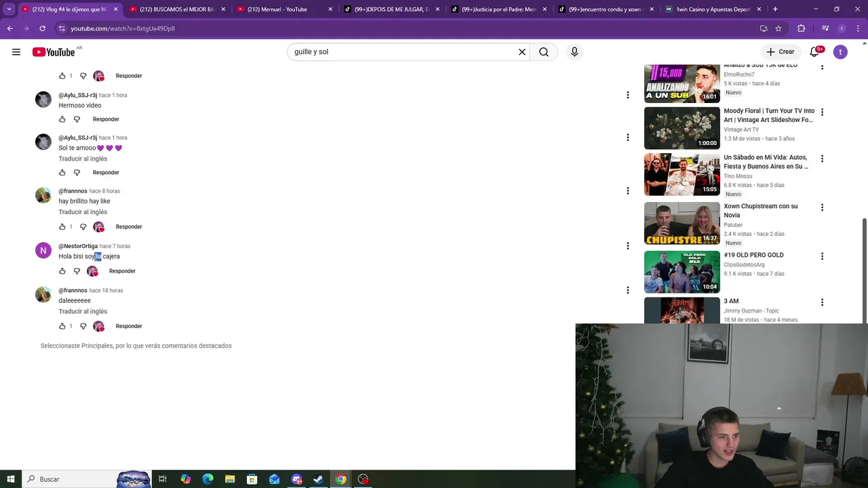The image size is (868, 488).
Task: Launch Copilot from the taskbar
Action: point(186,479)
